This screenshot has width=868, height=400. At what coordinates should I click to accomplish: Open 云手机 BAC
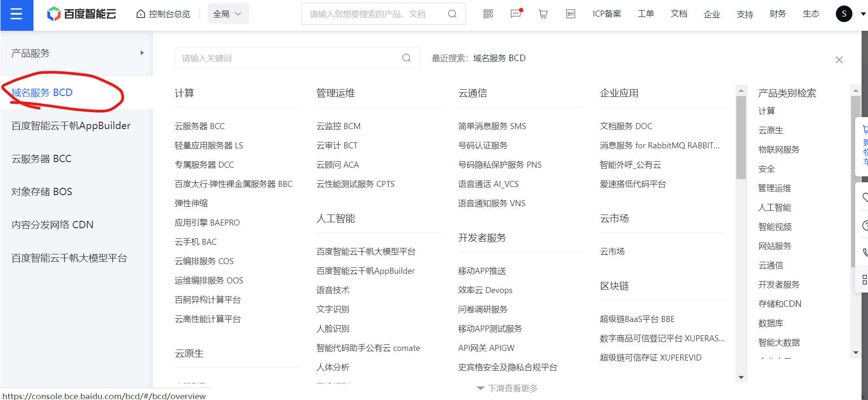click(196, 242)
